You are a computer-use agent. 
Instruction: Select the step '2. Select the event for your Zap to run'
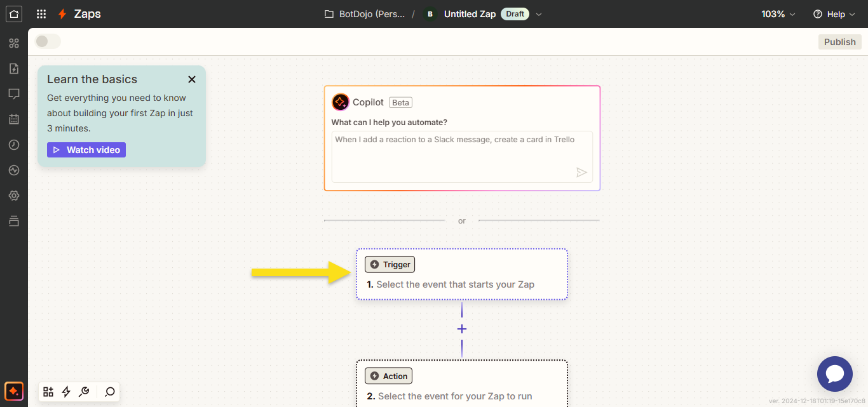(x=462, y=384)
